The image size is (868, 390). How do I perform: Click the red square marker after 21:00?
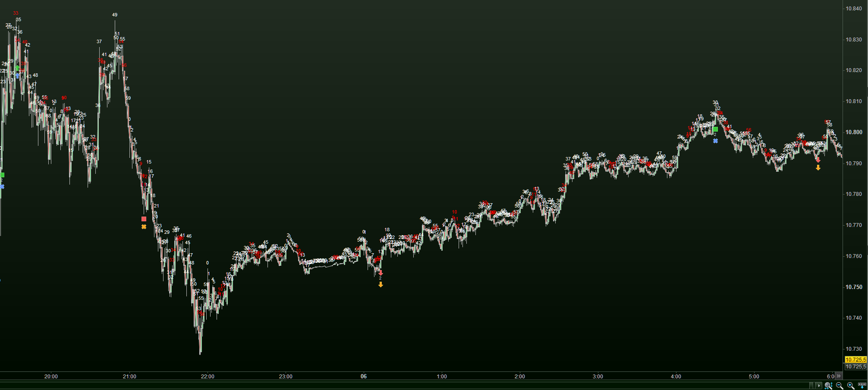click(x=144, y=219)
